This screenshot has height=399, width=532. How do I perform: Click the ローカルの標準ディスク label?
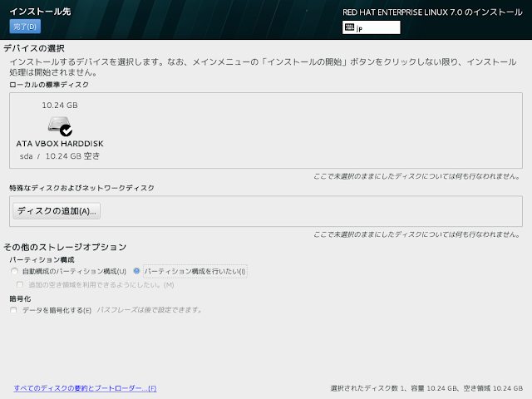point(49,85)
